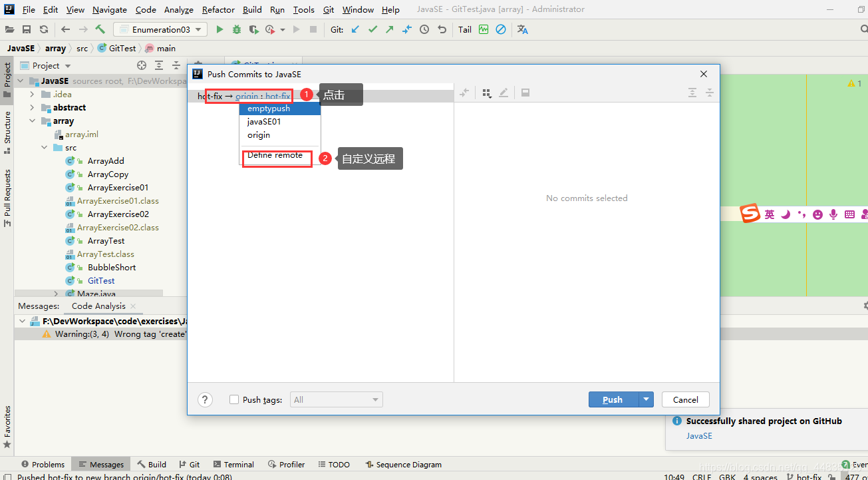Open the Push tags All dropdown

[336, 399]
